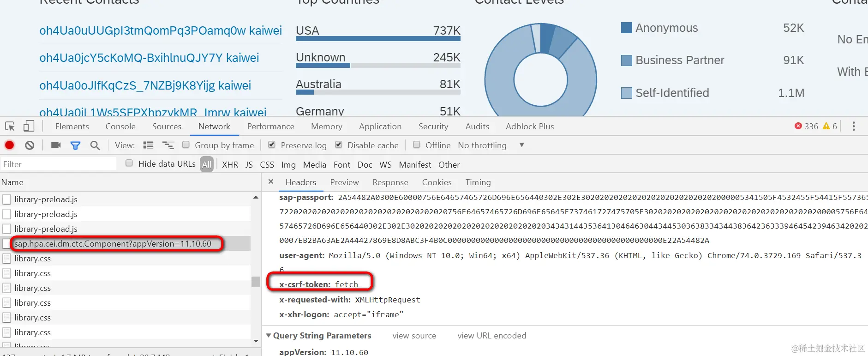Image resolution: width=868 pixels, height=356 pixels.
Task: Filter requests by Font type
Action: (342, 165)
